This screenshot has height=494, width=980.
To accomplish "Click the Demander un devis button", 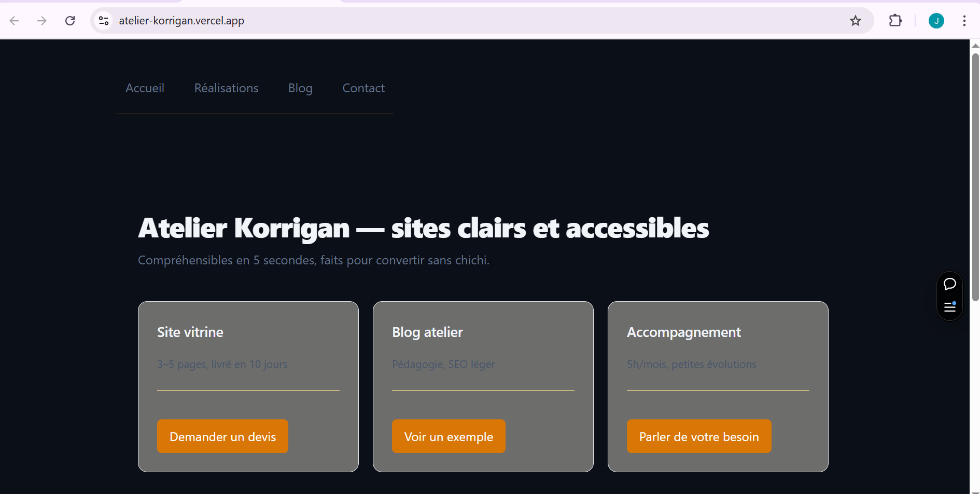I will [x=222, y=436].
